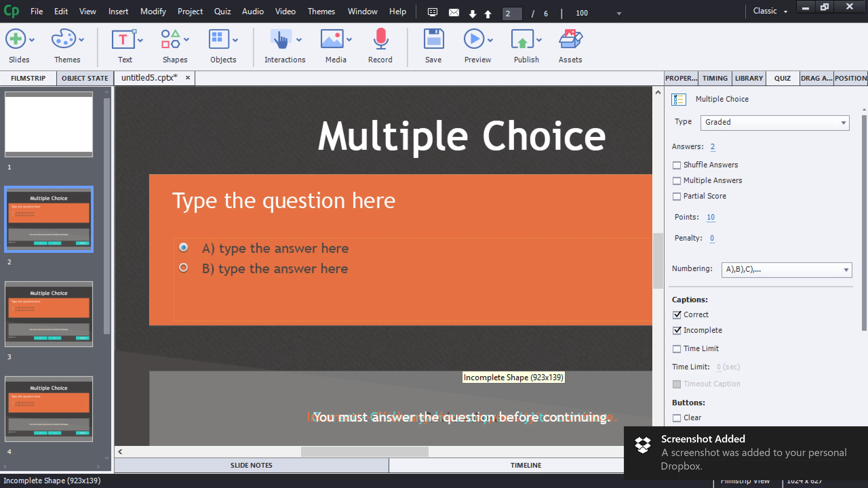Screen dimensions: 868x488
Task: Click the Save floppy disk icon
Action: tap(433, 39)
